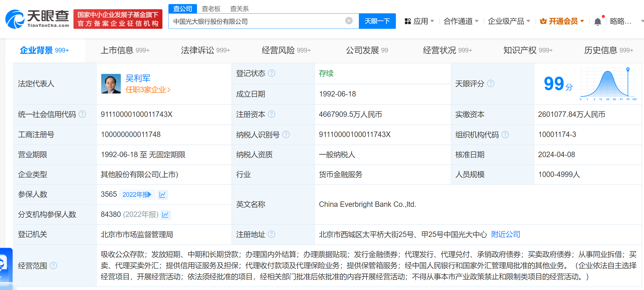Screen dimensions: 644x290
Task: Open the 2022年报 link
Action: pos(137,195)
